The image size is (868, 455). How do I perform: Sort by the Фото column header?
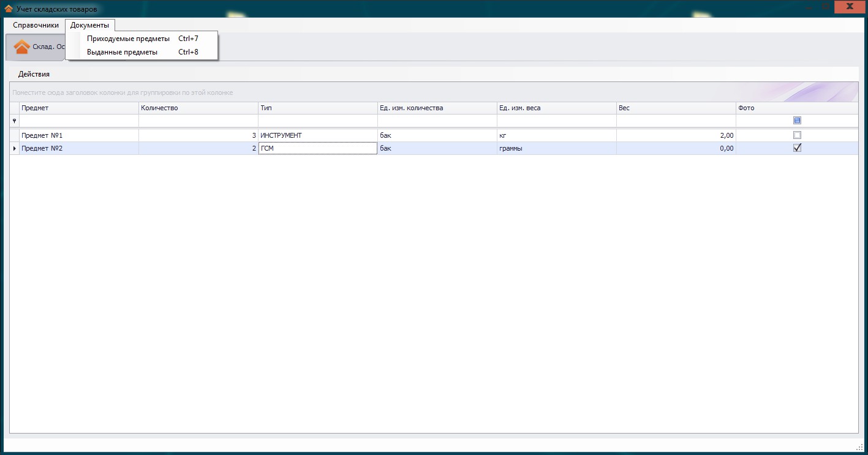[x=797, y=108]
